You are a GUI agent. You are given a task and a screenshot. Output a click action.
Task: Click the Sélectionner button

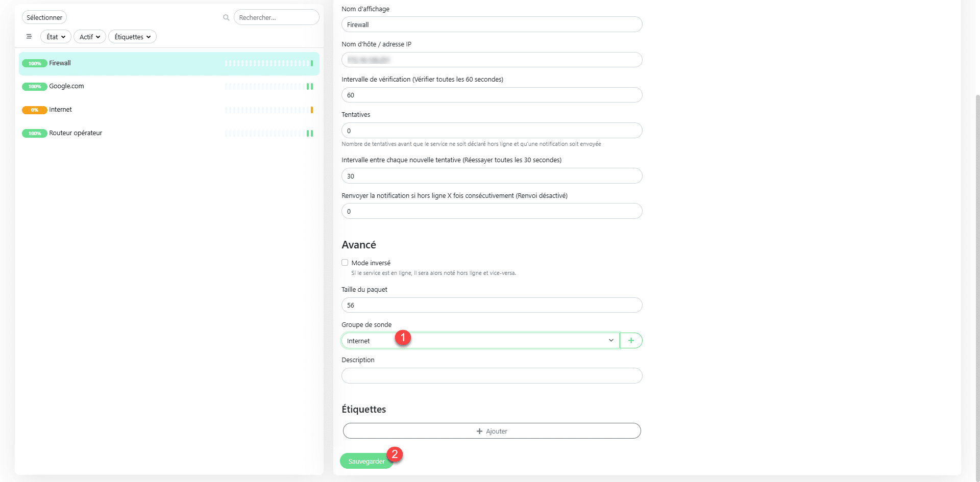coord(44,17)
